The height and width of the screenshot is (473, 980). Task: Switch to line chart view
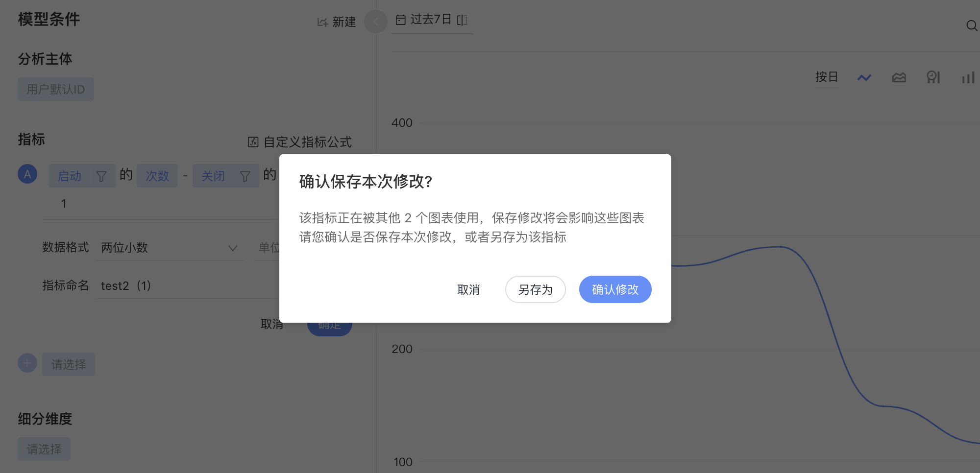click(x=864, y=77)
